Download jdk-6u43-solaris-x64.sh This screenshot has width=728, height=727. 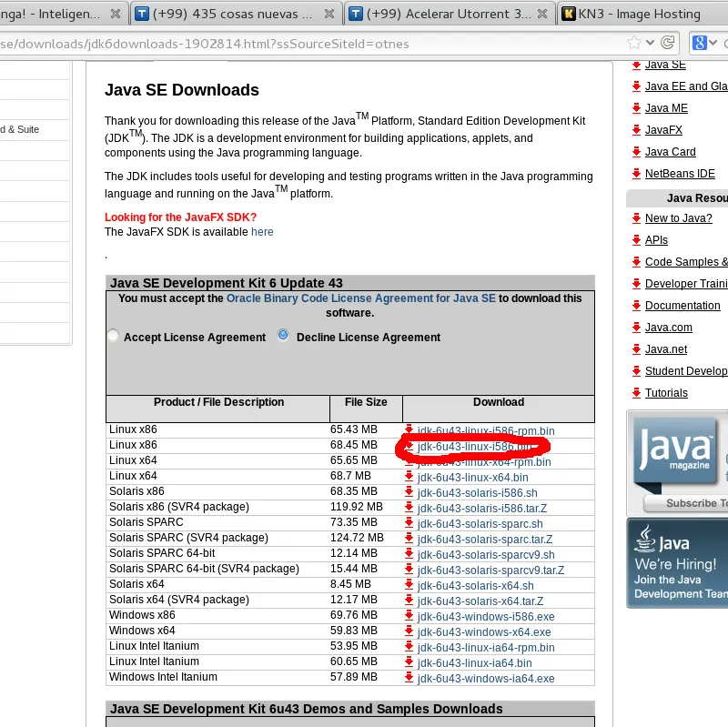[475, 585]
